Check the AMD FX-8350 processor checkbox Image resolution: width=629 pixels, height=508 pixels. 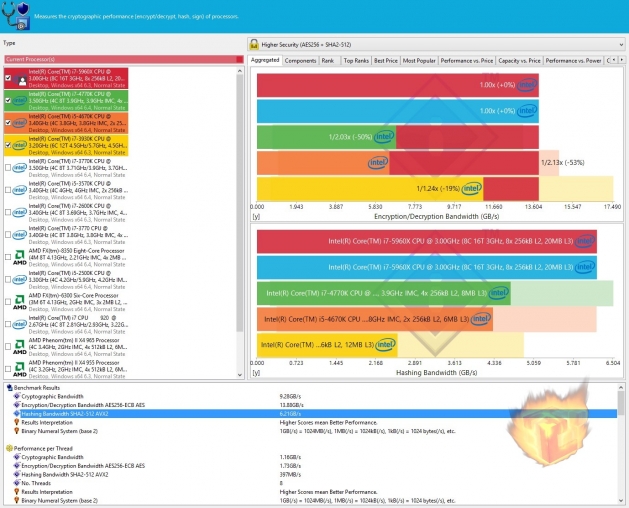pos(8,257)
